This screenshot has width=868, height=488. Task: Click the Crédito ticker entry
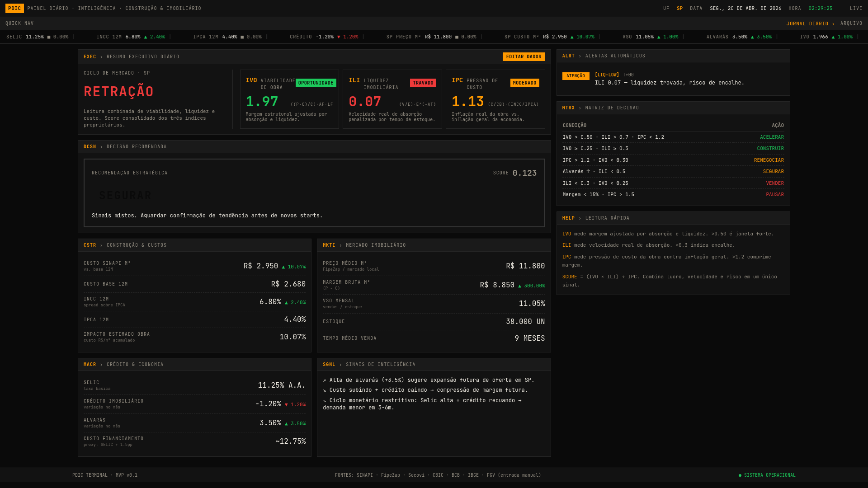(x=324, y=37)
